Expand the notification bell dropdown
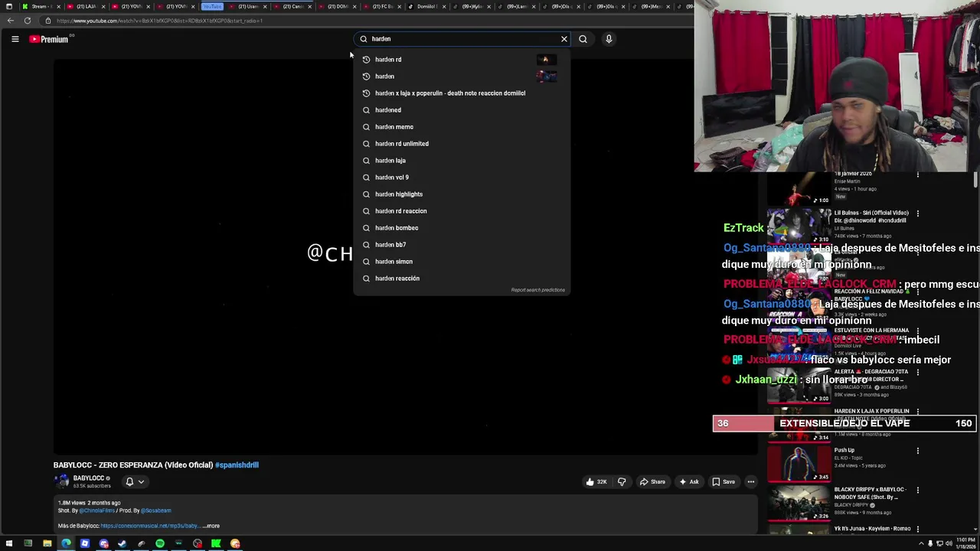The height and width of the screenshot is (551, 980). (x=135, y=482)
